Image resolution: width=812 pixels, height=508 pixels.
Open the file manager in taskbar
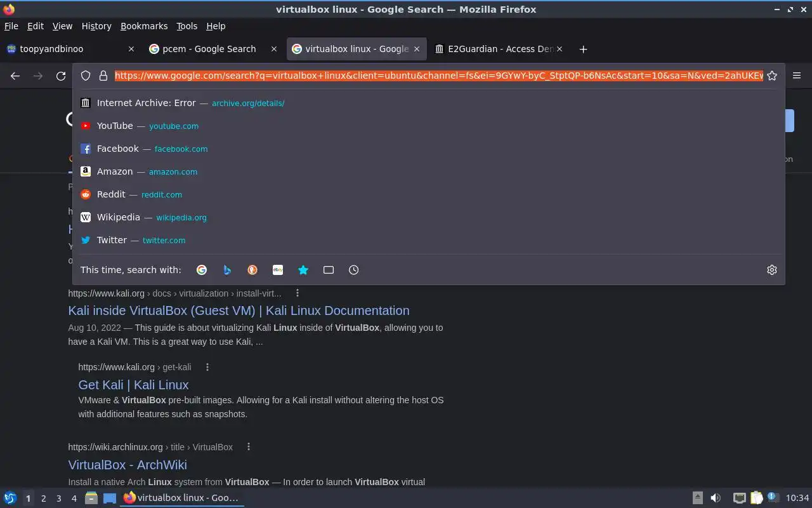pos(91,498)
